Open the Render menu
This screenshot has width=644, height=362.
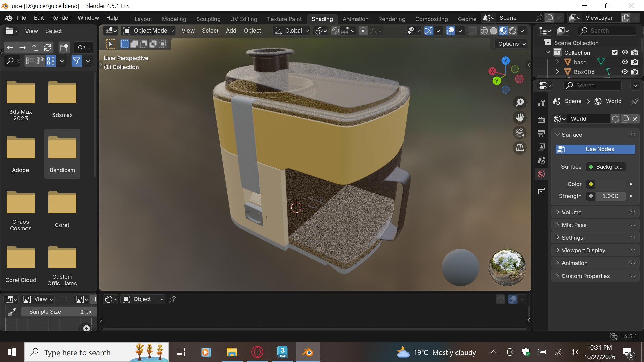click(x=61, y=18)
